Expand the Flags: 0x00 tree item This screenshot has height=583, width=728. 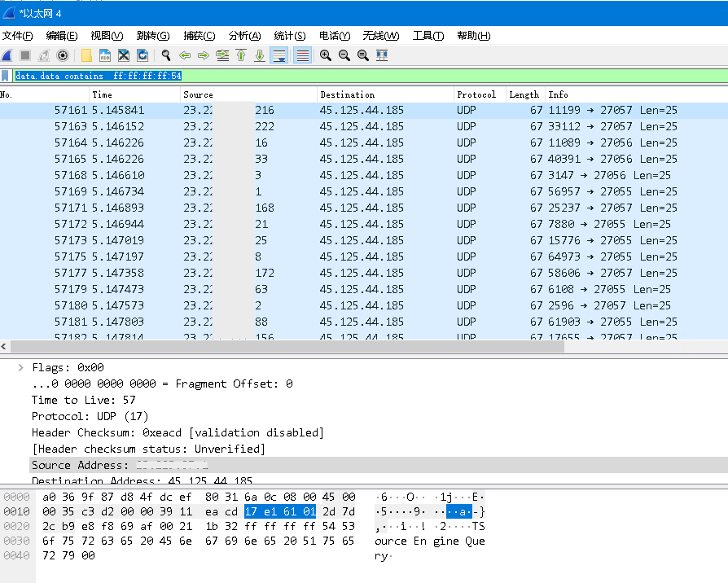(21, 367)
